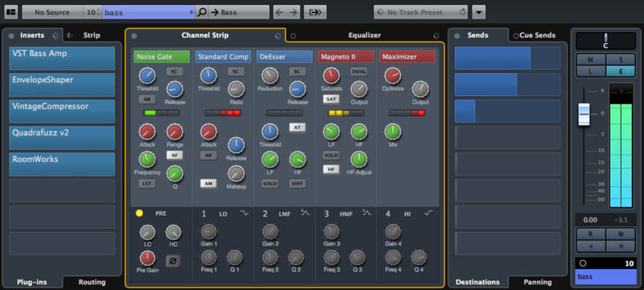This screenshot has height=290, width=644.
Task: Click the channel volume fader handle
Action: coord(584,114)
